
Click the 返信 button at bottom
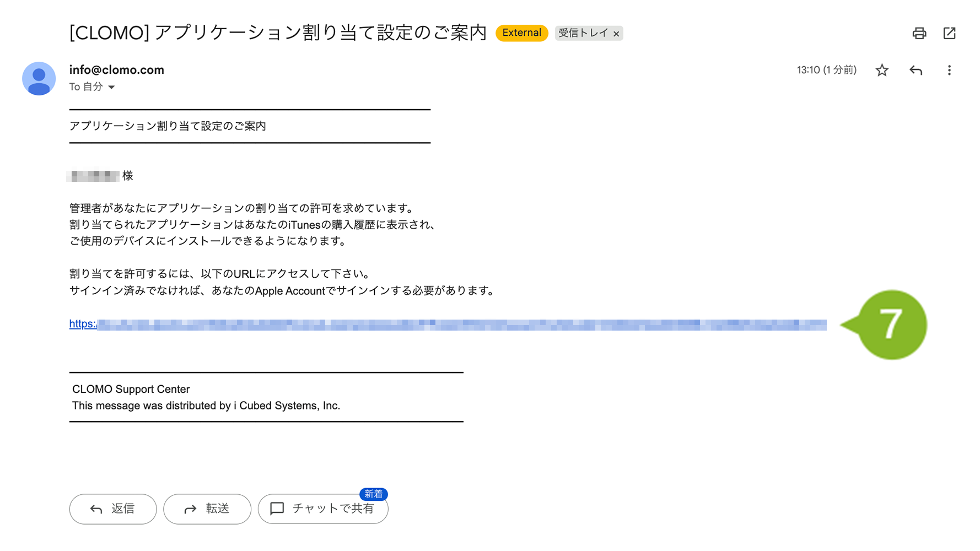click(x=113, y=509)
